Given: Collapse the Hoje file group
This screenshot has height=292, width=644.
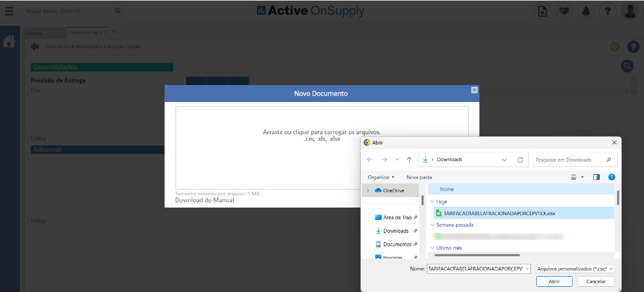Looking at the screenshot, I should pos(432,202).
